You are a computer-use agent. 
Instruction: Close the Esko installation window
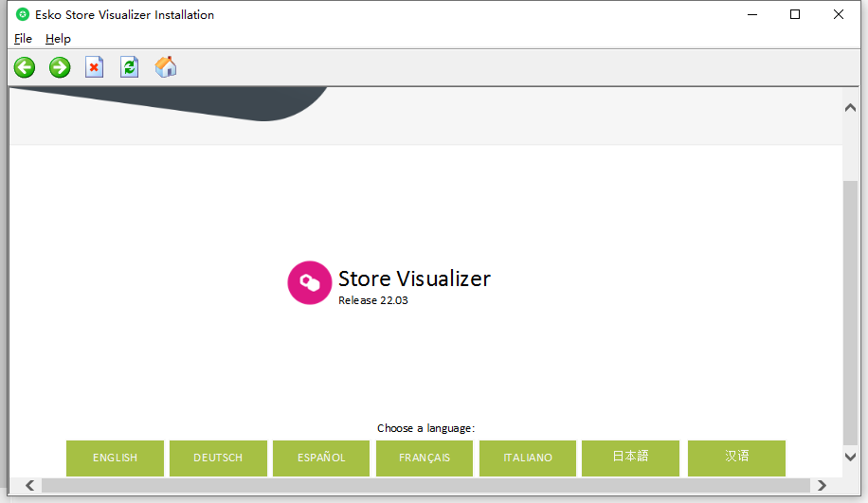coord(838,15)
